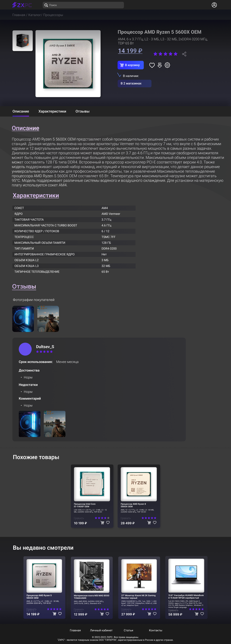
Task: Open first buyer photo of PC cooler
Action: point(23,319)
